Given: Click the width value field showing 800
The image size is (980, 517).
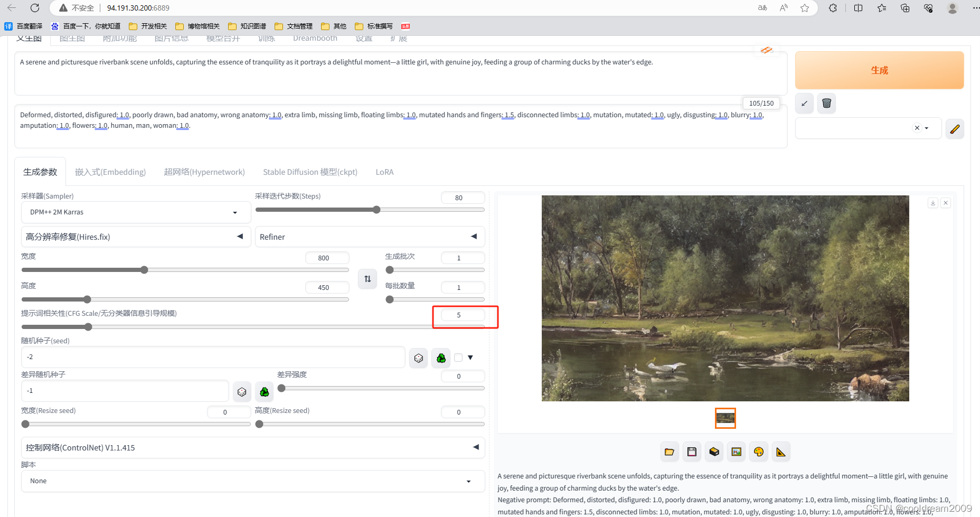Looking at the screenshot, I should tap(327, 258).
